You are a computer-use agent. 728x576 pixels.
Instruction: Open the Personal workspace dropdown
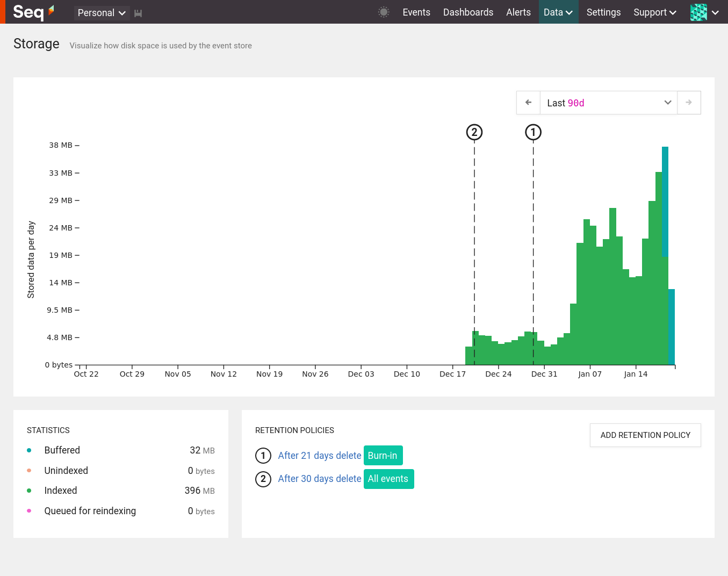point(102,12)
